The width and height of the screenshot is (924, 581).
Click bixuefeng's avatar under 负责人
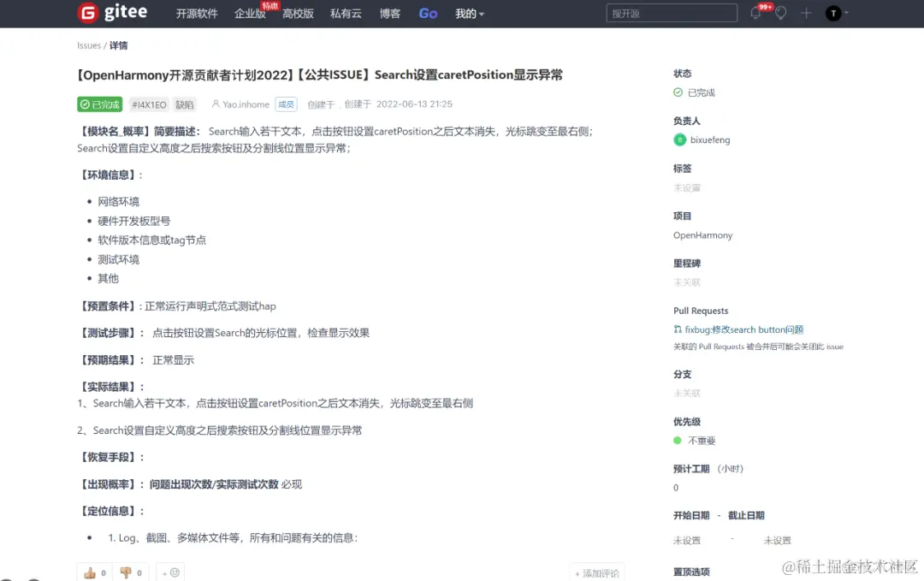coord(678,139)
